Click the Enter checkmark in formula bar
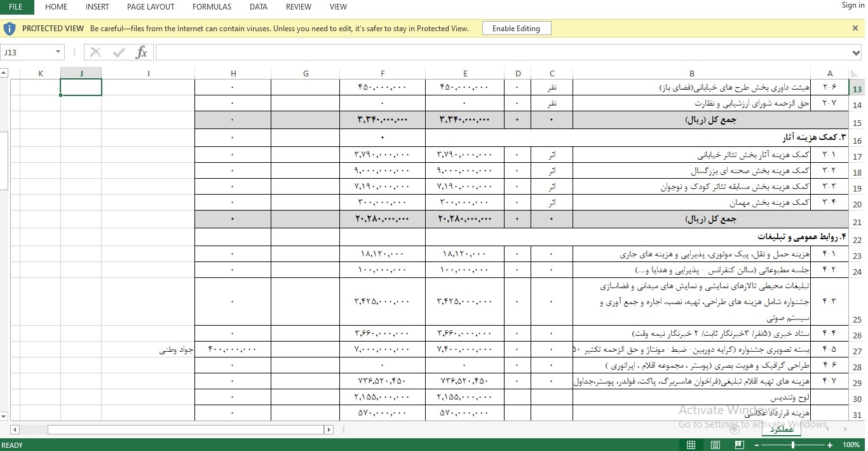The width and height of the screenshot is (868, 451). [x=119, y=52]
